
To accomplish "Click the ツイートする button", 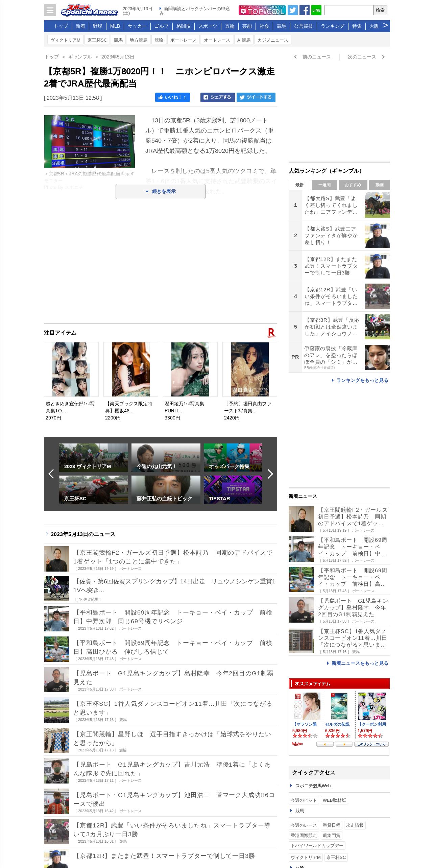I will pos(256,97).
